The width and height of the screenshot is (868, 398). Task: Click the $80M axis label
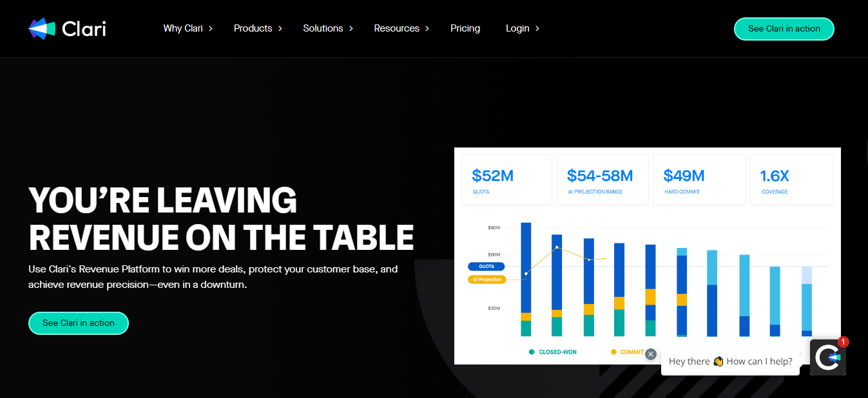(x=494, y=228)
